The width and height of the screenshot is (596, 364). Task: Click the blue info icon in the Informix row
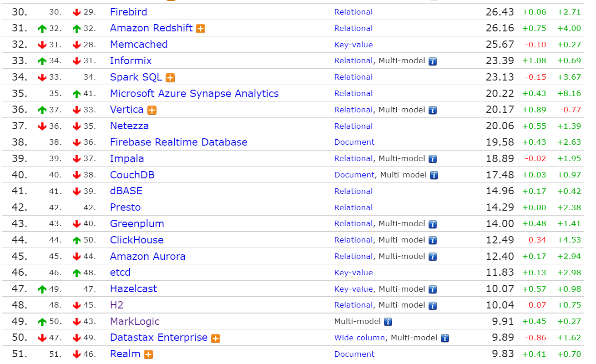tap(433, 61)
